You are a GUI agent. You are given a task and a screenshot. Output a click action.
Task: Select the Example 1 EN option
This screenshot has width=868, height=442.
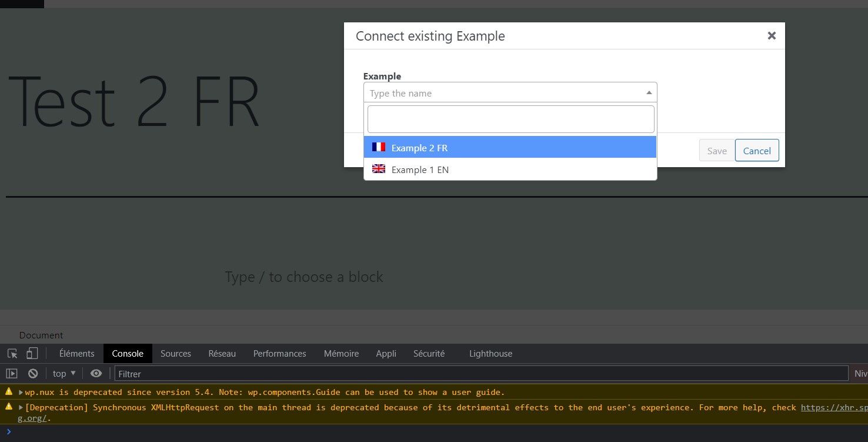click(x=510, y=169)
